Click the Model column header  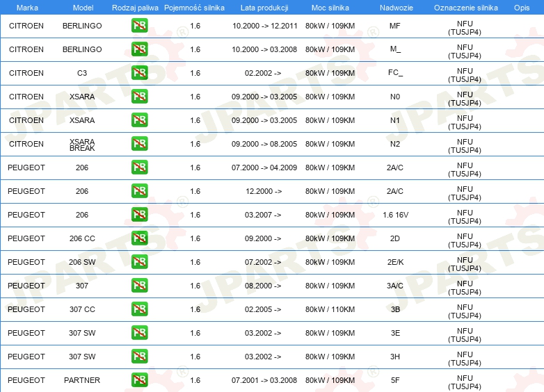click(83, 8)
